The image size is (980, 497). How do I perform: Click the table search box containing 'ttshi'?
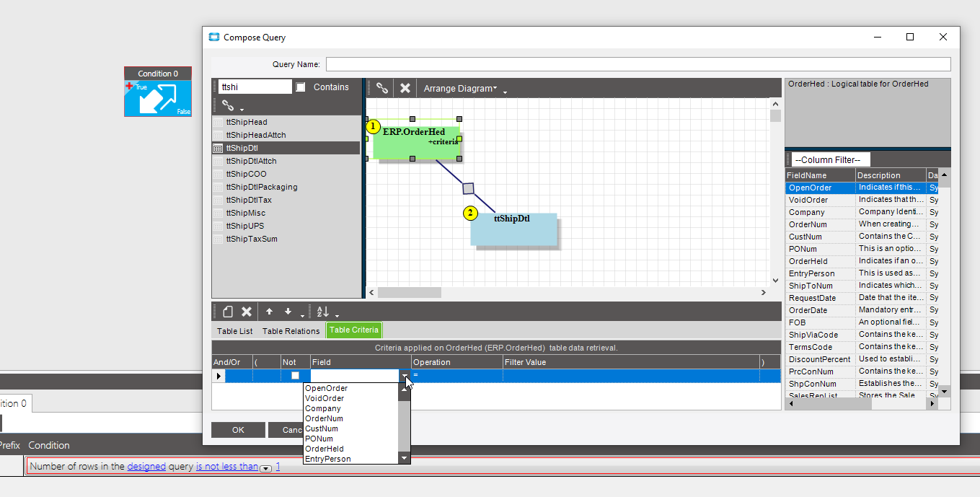point(255,87)
